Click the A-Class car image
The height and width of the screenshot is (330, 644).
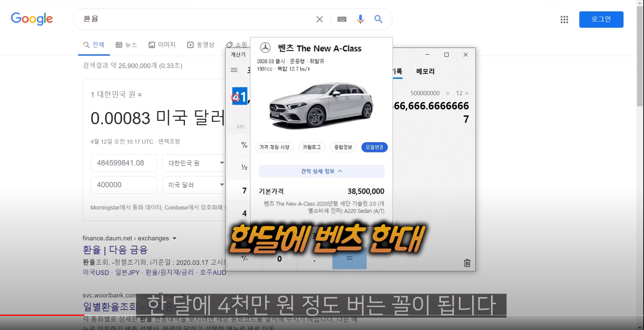[321, 105]
